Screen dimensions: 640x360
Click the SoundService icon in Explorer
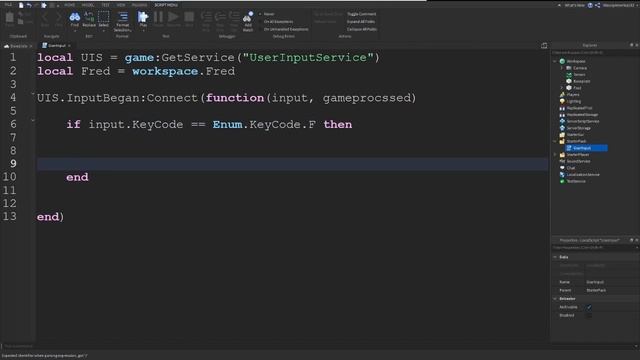562,161
